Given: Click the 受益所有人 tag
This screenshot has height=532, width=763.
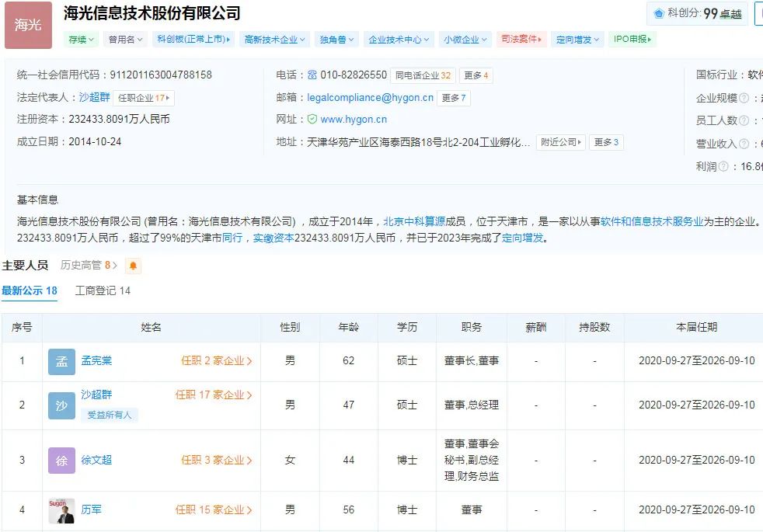Looking at the screenshot, I should tap(110, 415).
